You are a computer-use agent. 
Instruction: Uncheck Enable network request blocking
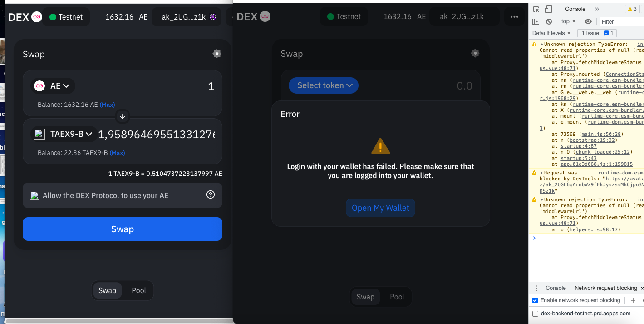(535, 300)
